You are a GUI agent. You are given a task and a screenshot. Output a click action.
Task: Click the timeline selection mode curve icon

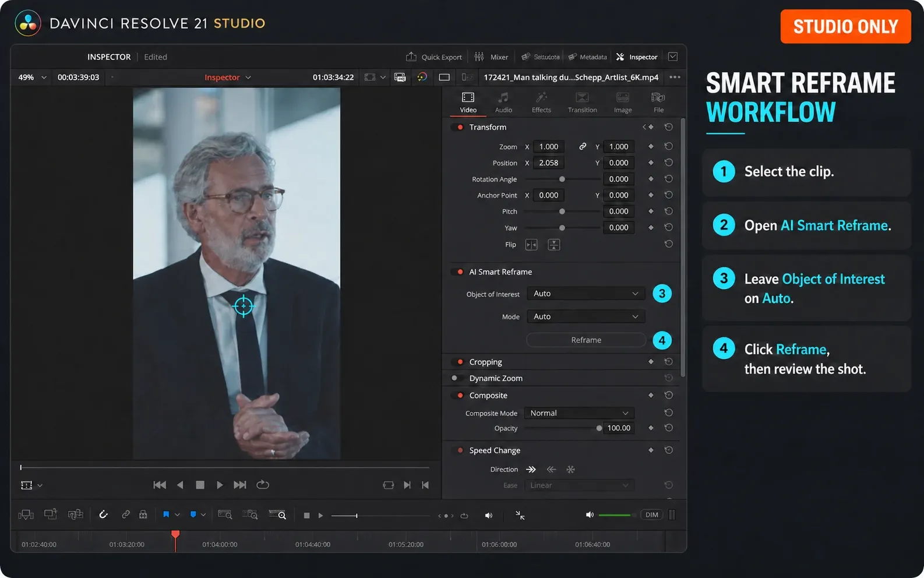pos(103,514)
